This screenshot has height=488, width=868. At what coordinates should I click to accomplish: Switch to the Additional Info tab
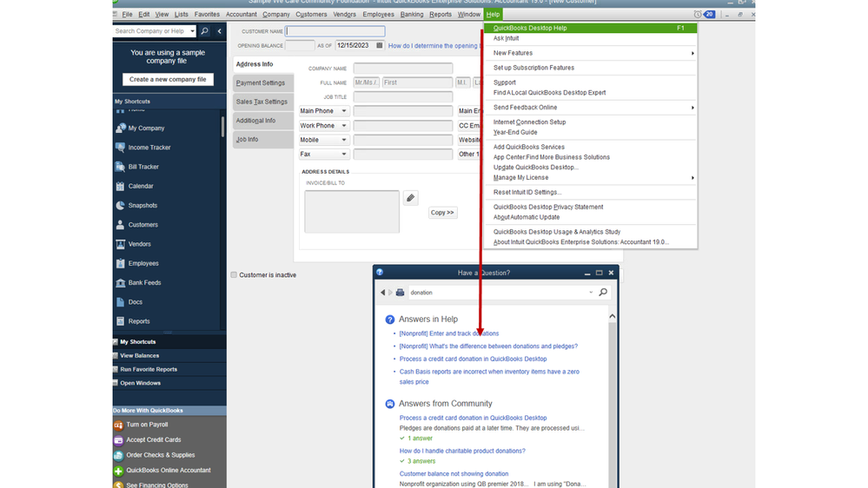(x=263, y=121)
